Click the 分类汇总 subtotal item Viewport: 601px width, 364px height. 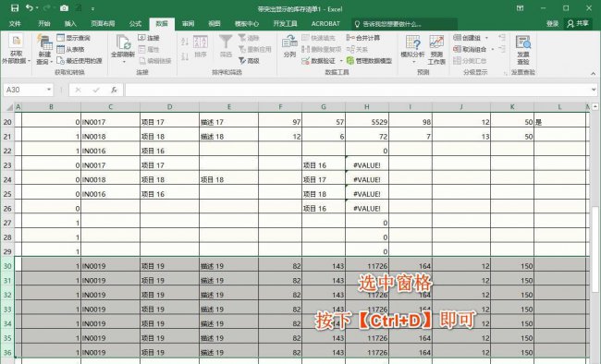click(470, 61)
